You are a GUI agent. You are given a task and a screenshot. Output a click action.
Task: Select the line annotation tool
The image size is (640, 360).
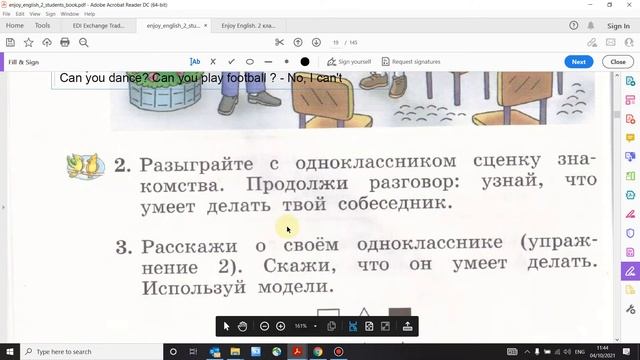point(268,62)
